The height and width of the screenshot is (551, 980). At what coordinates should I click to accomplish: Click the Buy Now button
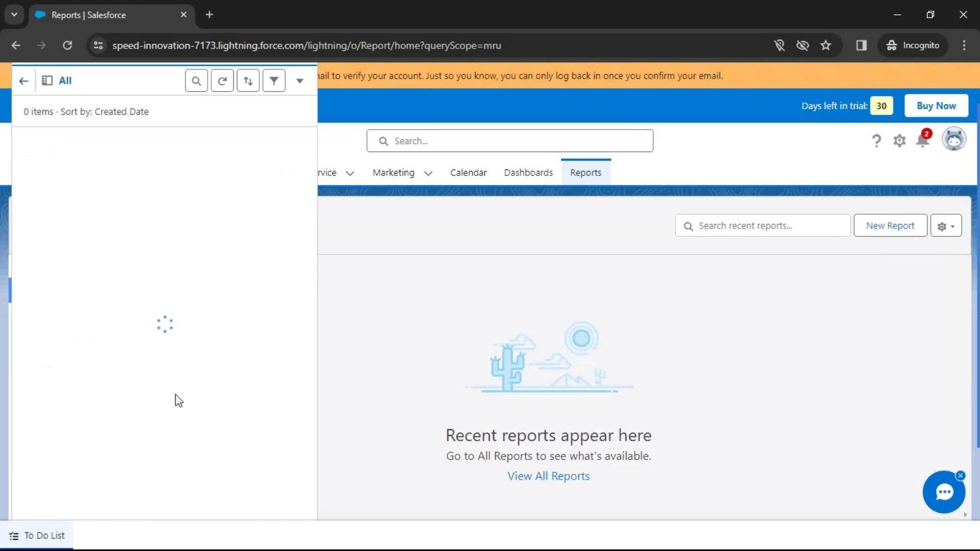(936, 106)
